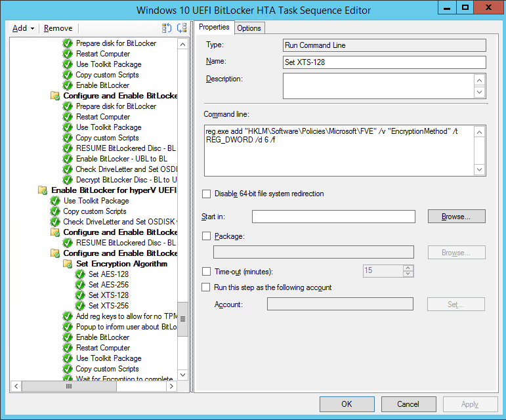Click the green check icon for Set AES-128

click(x=80, y=274)
